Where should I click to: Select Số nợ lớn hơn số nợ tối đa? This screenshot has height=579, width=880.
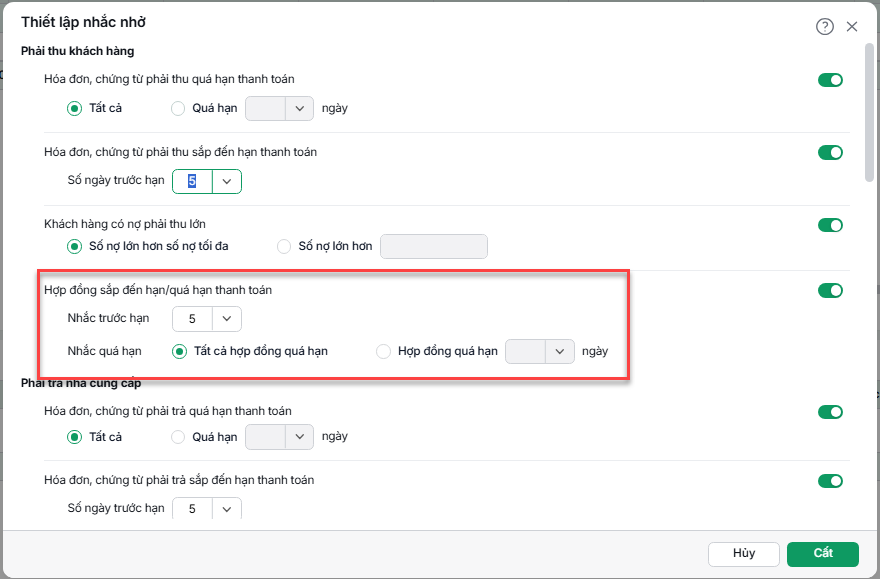(x=75, y=246)
